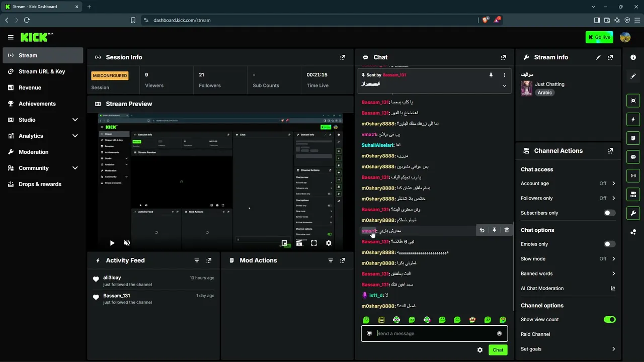Screen dimensions: 644x362
Task: Open Stream URL & Key
Action: point(43,71)
